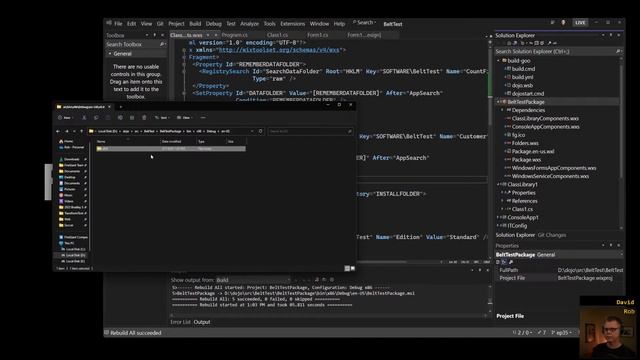Select Package.wxs in Solution Explorer
Viewport: 640px width, 360px height.
pyautogui.click(x=527, y=160)
